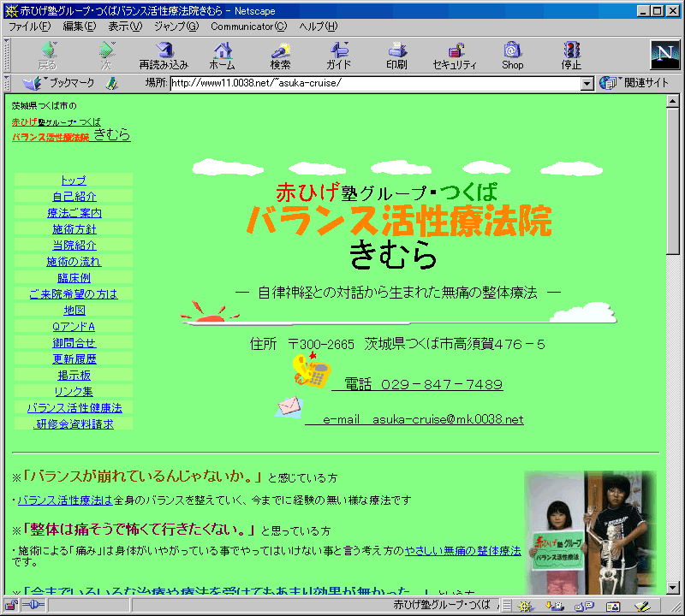This screenshot has height=616, width=685.
Task: Open Newsgroups from the component bar
Action: click(x=584, y=606)
